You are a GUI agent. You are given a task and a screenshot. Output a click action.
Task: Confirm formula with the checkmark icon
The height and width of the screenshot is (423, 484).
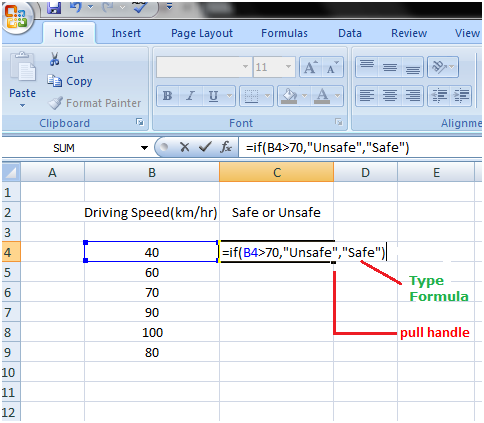click(x=205, y=147)
